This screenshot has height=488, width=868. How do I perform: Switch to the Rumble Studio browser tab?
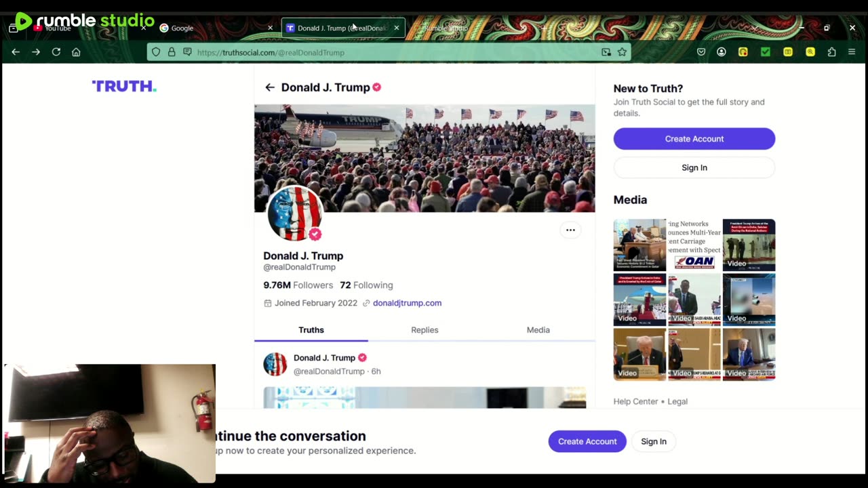click(x=468, y=28)
